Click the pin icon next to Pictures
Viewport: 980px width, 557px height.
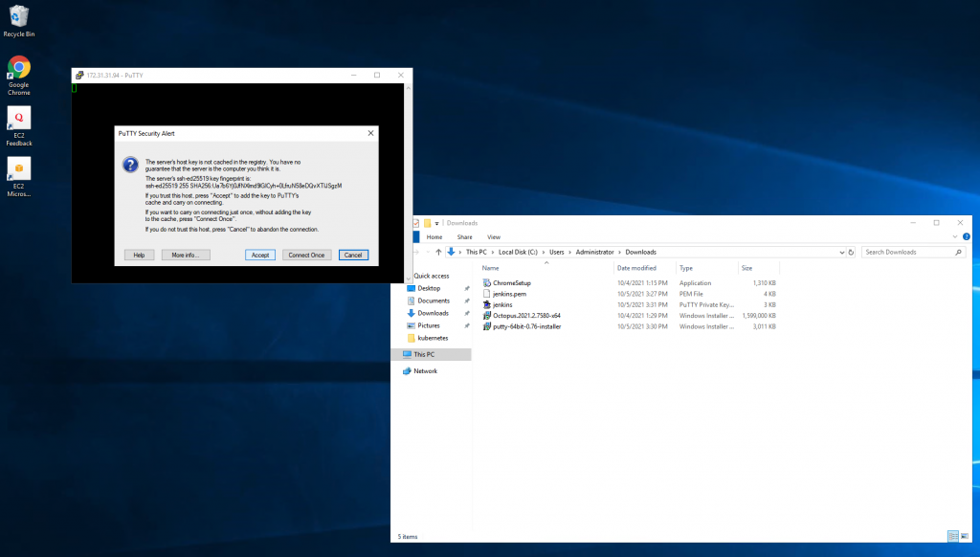[x=467, y=325]
